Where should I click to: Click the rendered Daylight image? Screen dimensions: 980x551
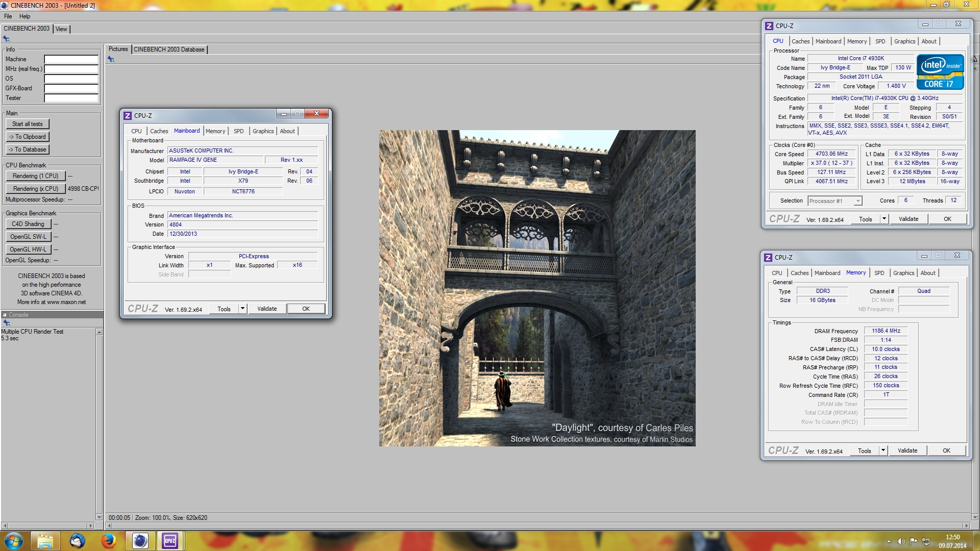tap(537, 288)
